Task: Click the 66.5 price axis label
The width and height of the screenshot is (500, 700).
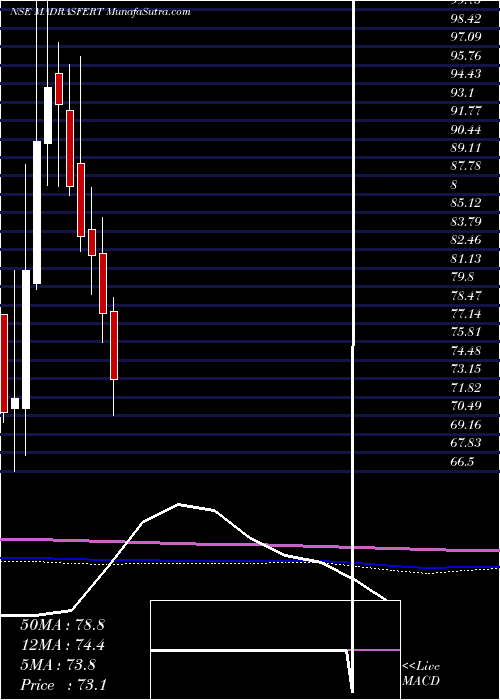Action: (462, 461)
